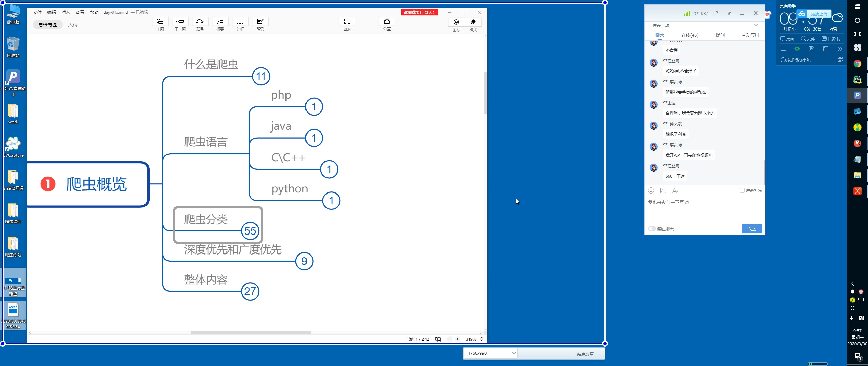Expand the 爬虫分类 collapsed count 55
The image size is (868, 366).
point(250,231)
